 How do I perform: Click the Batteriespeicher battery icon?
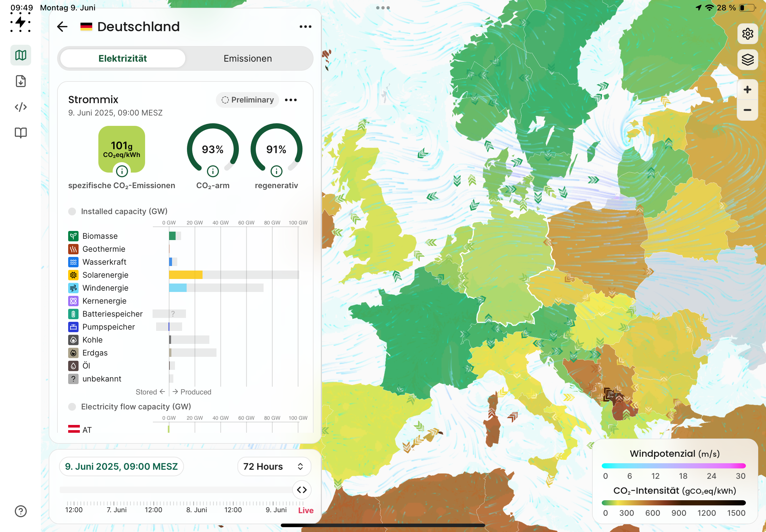pyautogui.click(x=73, y=314)
